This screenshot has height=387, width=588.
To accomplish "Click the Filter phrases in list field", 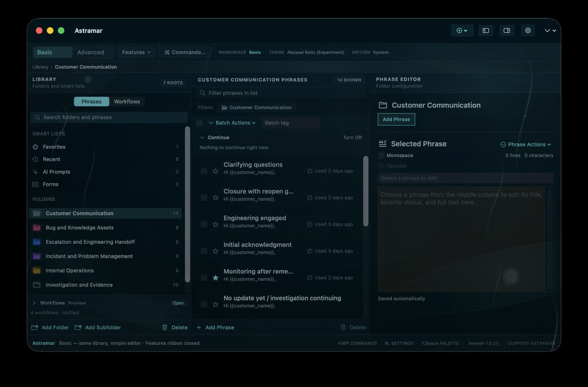I will click(x=281, y=93).
